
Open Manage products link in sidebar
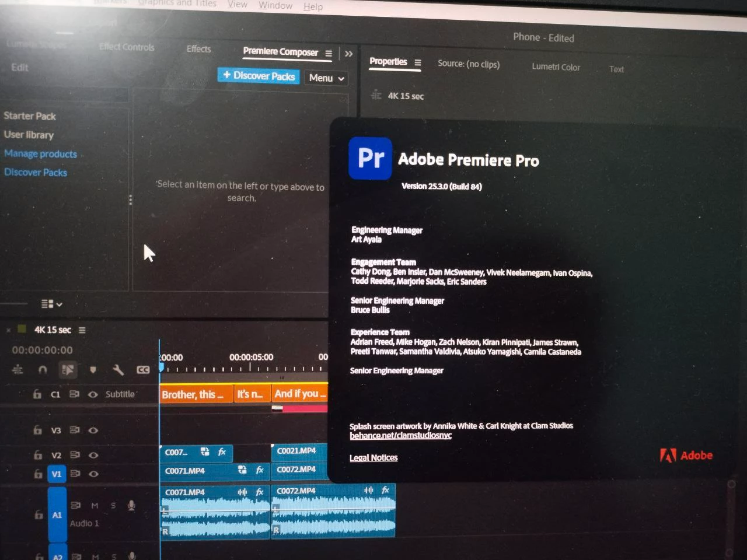(40, 154)
